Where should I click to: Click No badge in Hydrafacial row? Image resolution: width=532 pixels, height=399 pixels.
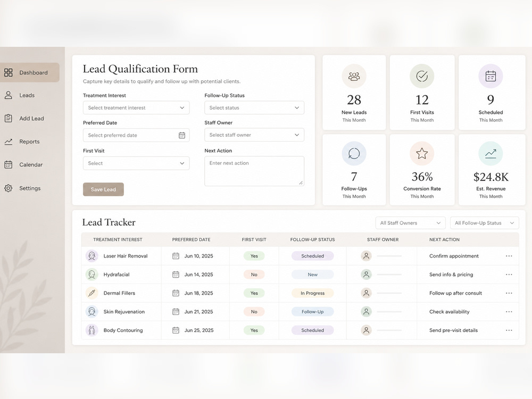254,275
